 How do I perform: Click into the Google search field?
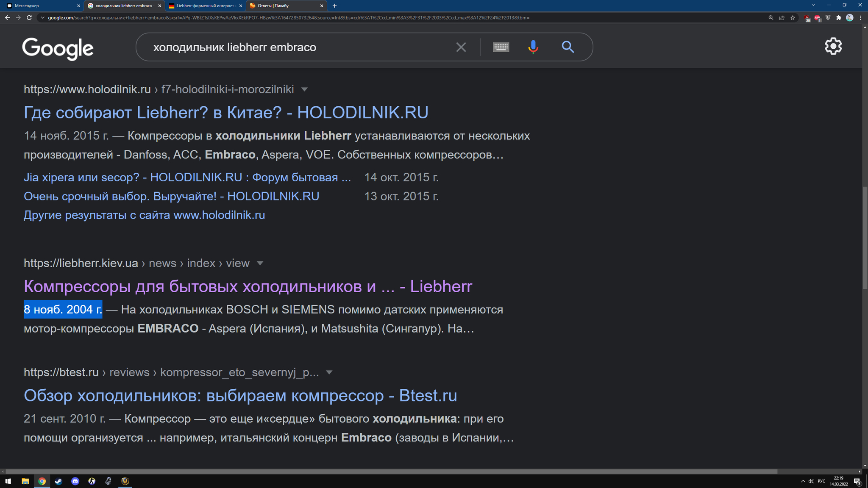(297, 47)
